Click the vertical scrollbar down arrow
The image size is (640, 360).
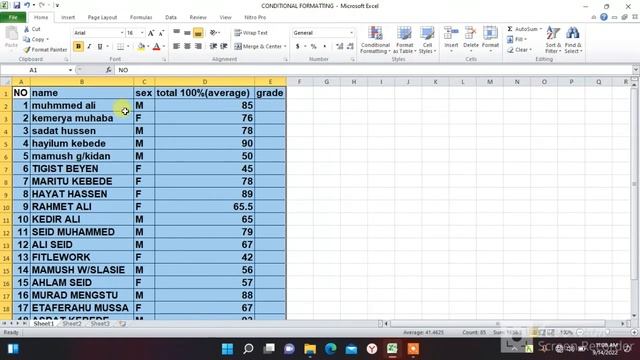coord(634,316)
